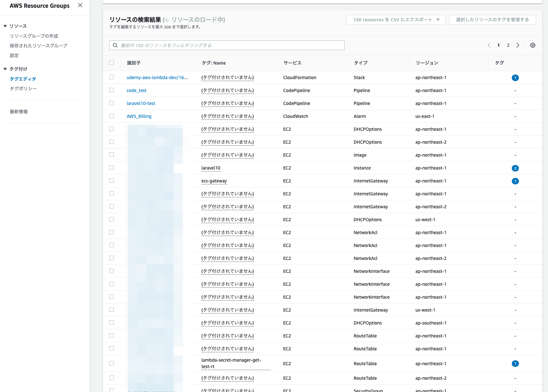Select 保存されたリソースグループ in the sidebar

point(38,46)
